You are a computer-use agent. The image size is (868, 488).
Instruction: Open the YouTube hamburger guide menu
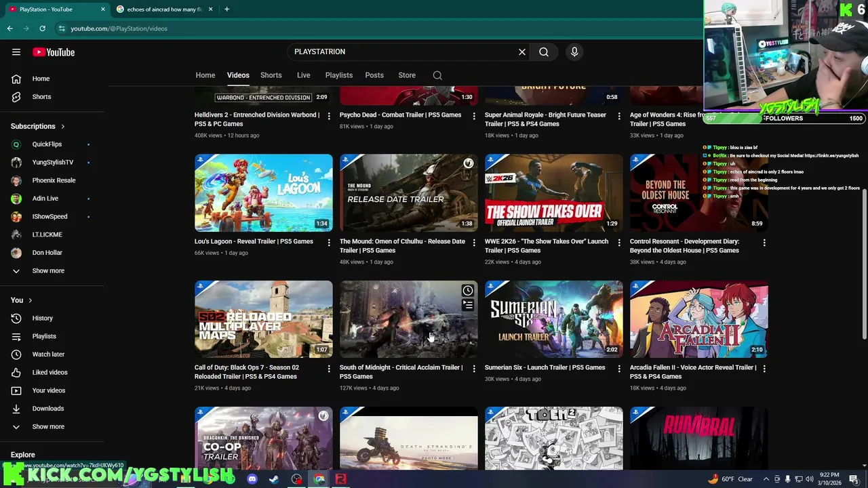pyautogui.click(x=16, y=52)
